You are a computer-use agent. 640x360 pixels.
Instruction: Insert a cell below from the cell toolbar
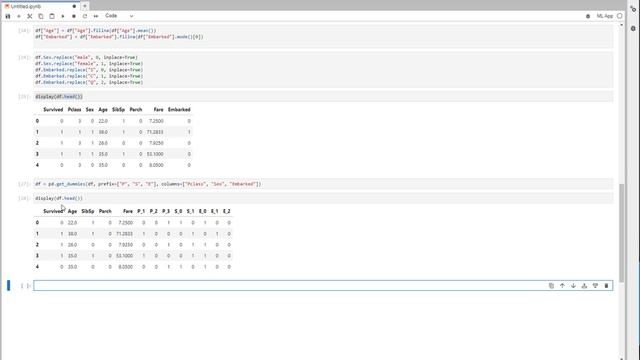coord(596,286)
